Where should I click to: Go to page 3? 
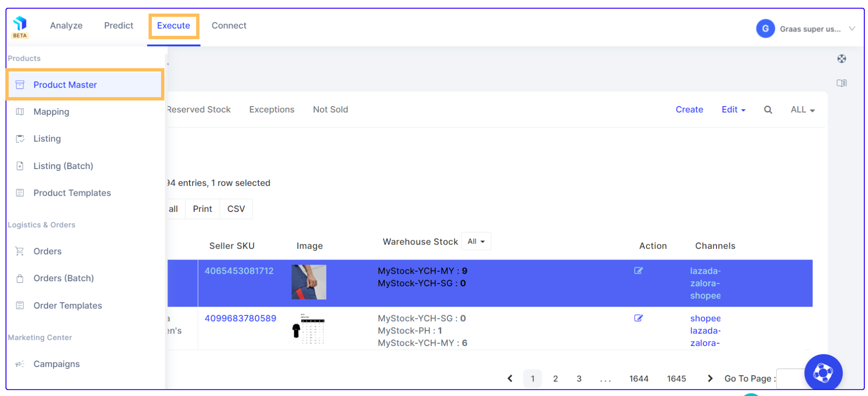579,379
